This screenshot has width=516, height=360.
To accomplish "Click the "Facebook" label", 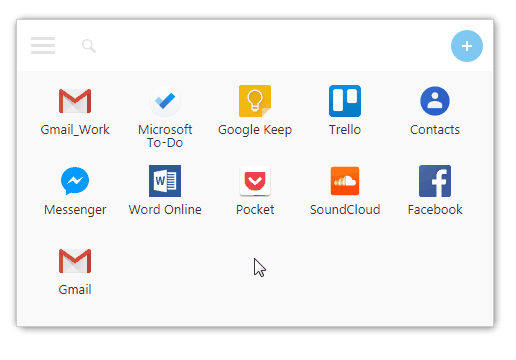I will (435, 210).
